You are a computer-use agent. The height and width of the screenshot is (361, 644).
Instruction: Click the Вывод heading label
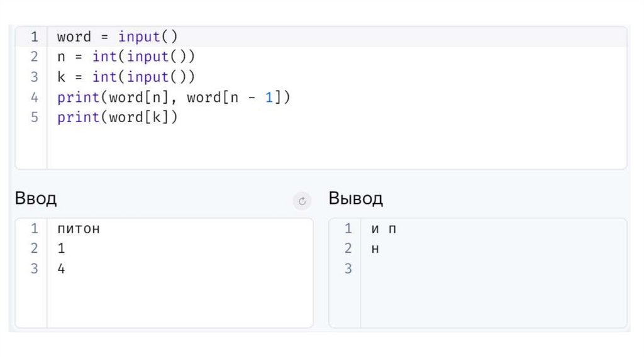(x=355, y=199)
